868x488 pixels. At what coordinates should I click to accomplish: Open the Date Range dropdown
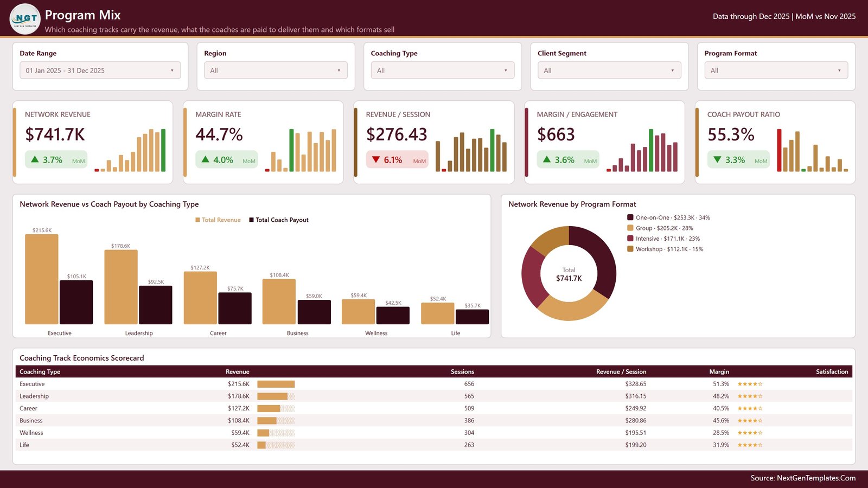pos(100,70)
